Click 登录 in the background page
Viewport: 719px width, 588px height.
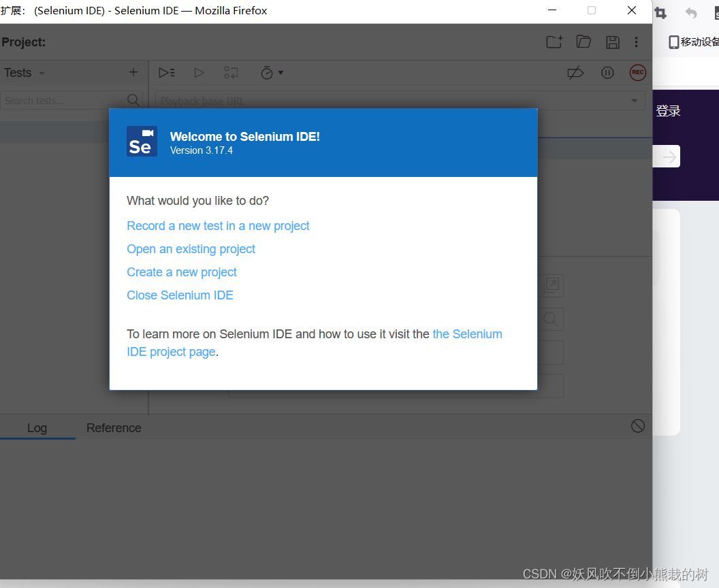pos(668,111)
